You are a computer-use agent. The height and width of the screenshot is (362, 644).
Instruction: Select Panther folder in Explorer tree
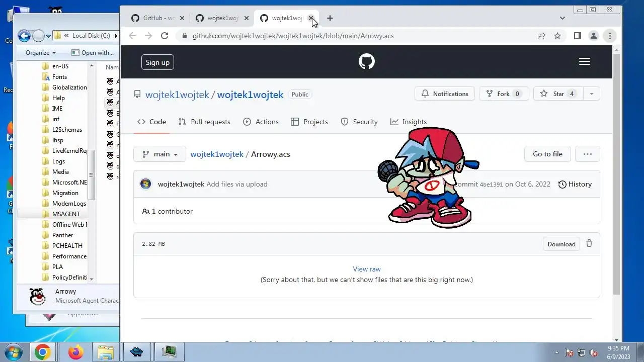[x=62, y=235]
